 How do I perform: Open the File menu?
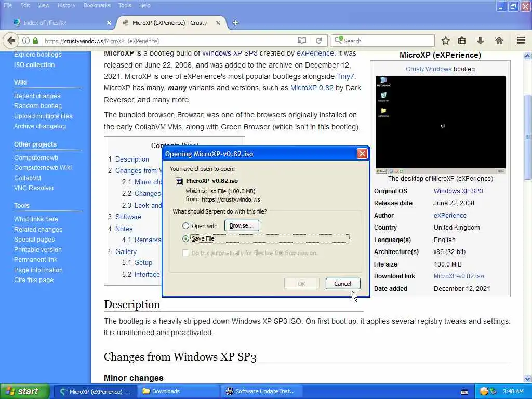[x=8, y=5]
